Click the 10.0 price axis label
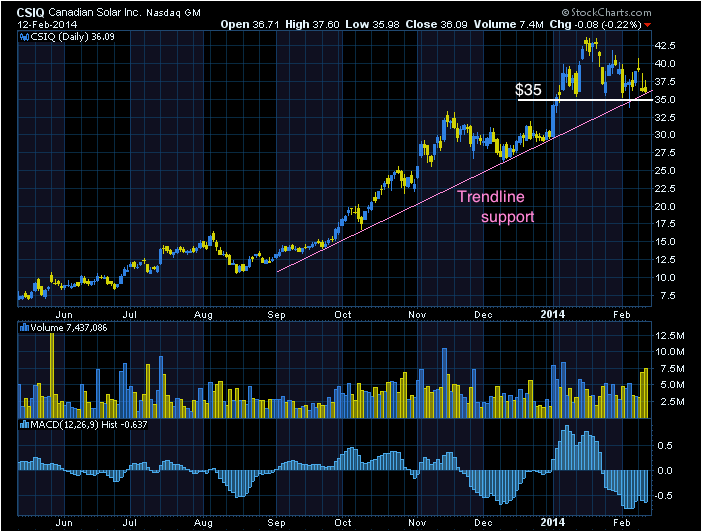Viewport: 702px width, 532px height. [x=665, y=278]
